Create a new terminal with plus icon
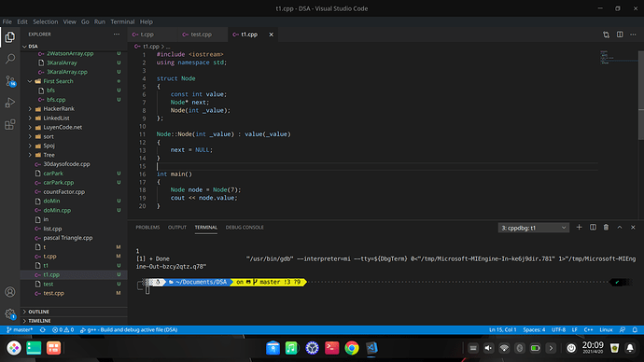 pyautogui.click(x=579, y=228)
